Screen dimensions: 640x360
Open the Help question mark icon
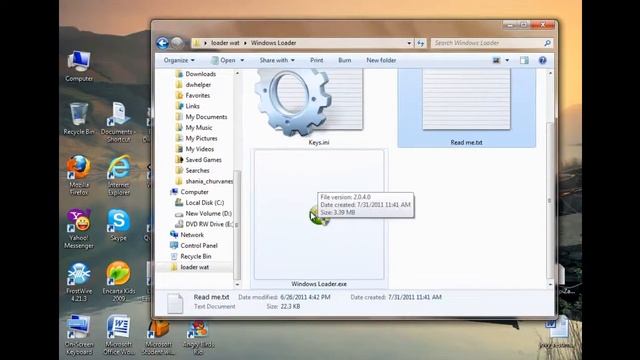pos(542,60)
